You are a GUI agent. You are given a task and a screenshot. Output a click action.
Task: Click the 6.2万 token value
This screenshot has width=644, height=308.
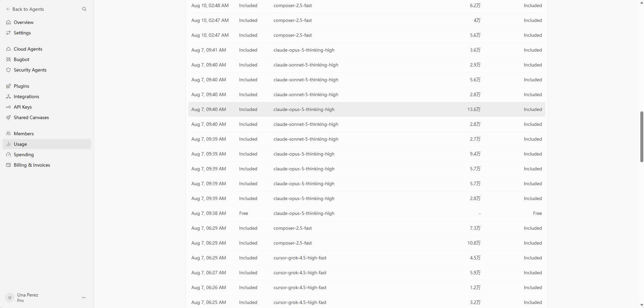tap(475, 5)
